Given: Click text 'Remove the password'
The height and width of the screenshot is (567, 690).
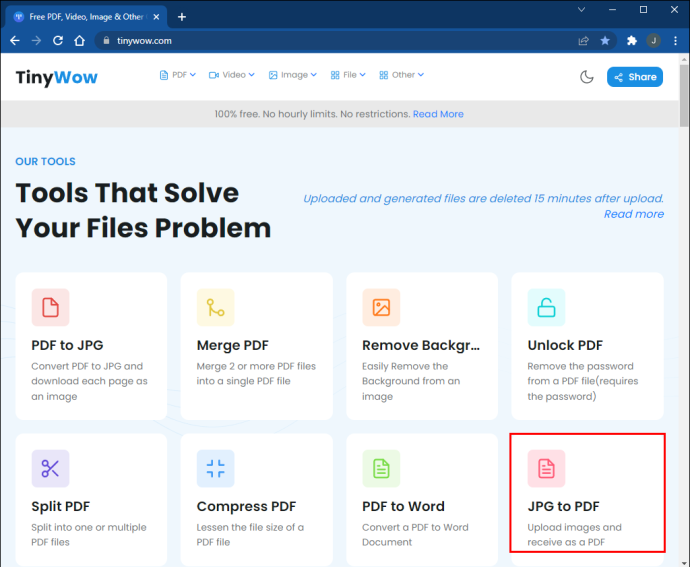Looking at the screenshot, I should (x=580, y=366).
